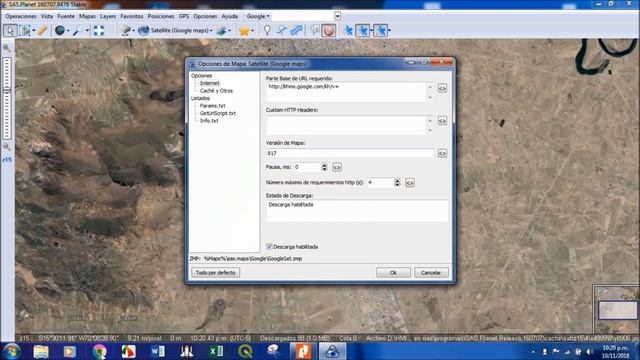The image size is (640, 360).
Task: Click zoom-in magnifier on left sidebar
Action: [7, 48]
